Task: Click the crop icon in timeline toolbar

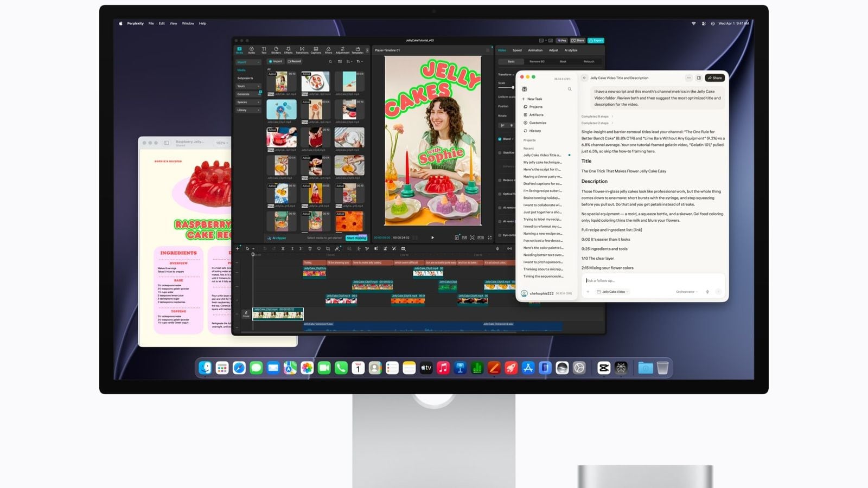Action: (328, 248)
